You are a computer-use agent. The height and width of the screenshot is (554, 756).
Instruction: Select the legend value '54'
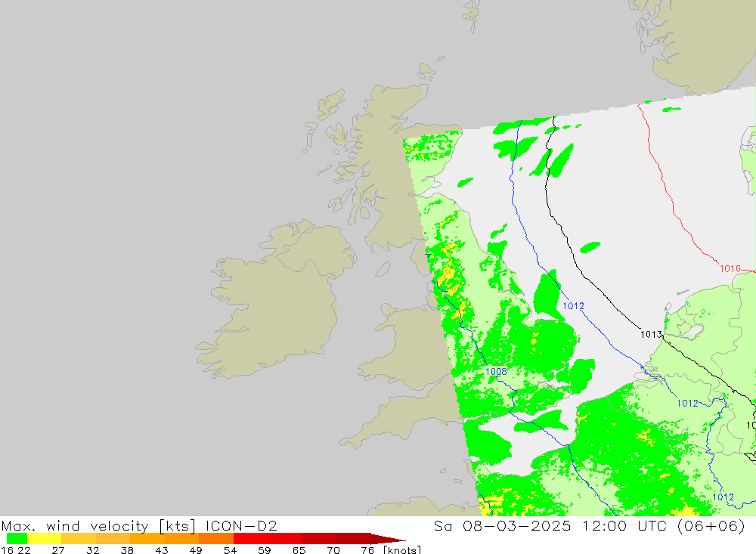[x=230, y=550]
